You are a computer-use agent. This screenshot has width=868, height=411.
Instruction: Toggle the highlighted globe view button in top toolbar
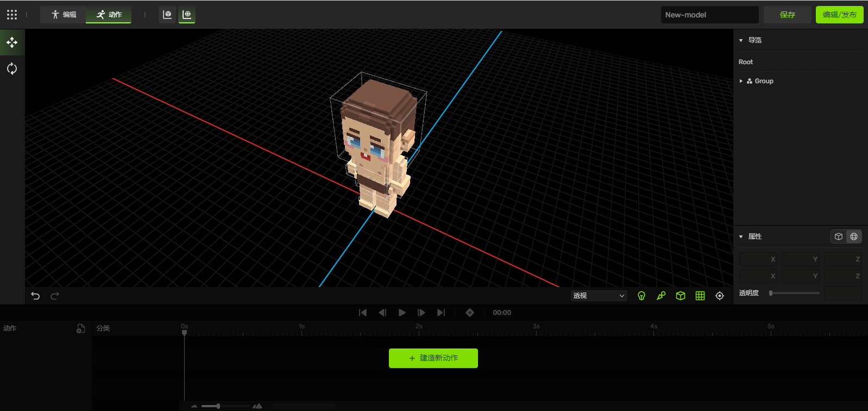coord(187,15)
